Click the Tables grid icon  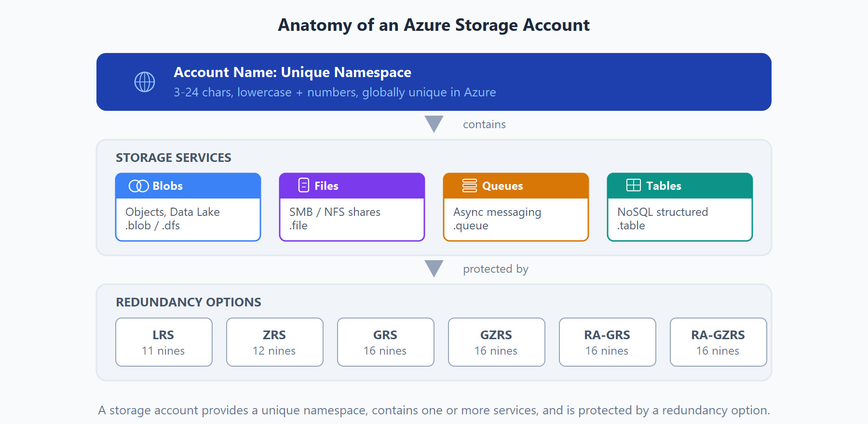click(x=634, y=185)
